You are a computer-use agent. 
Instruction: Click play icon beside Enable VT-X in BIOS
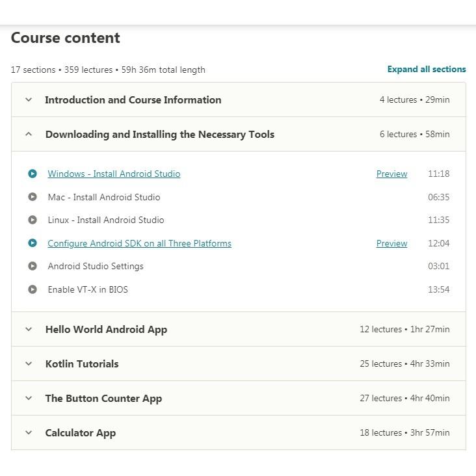[33, 289]
